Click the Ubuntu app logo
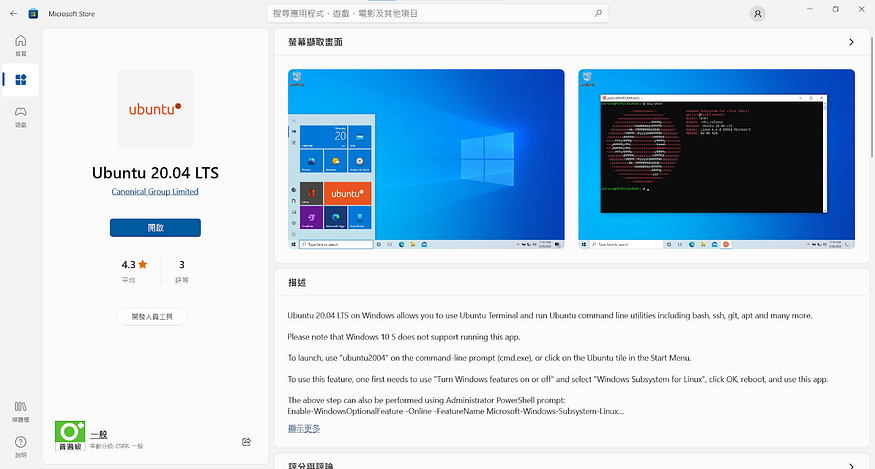The height and width of the screenshot is (469, 875). point(155,109)
